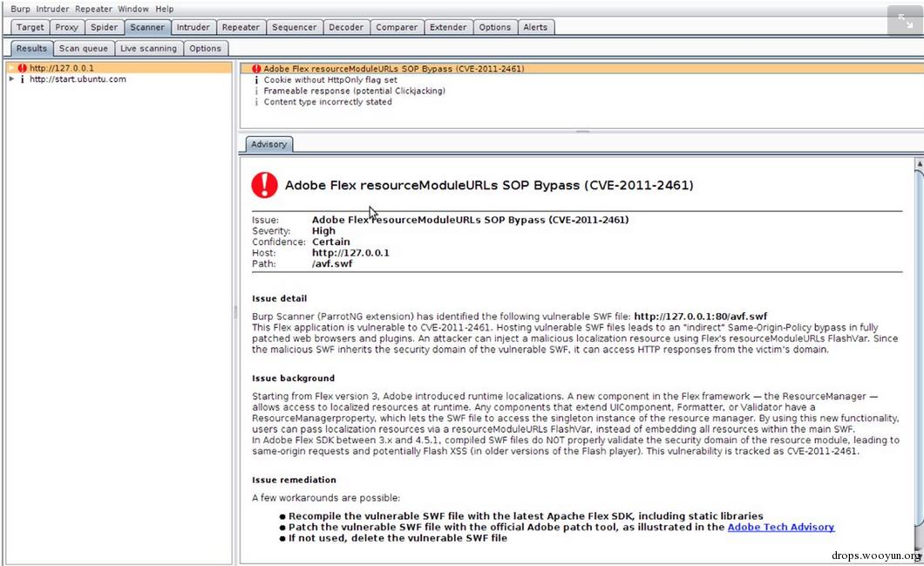Open the Extender tab

point(448,27)
